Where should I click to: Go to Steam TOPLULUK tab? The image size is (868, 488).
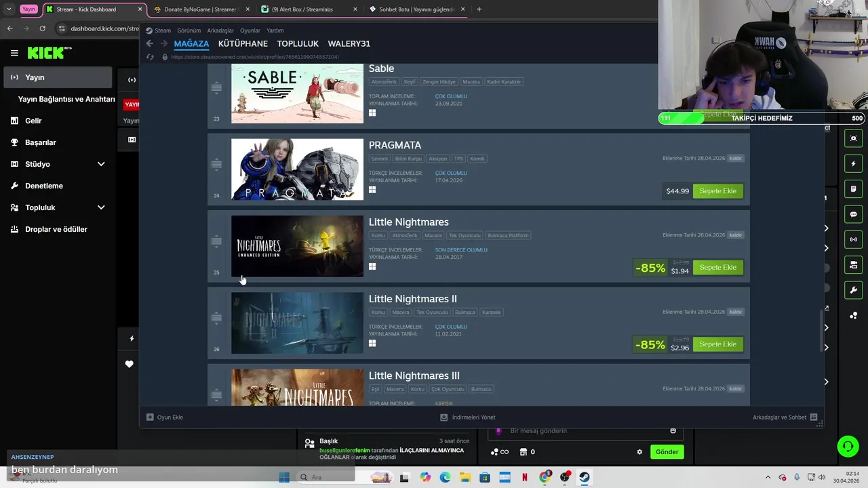pos(298,43)
